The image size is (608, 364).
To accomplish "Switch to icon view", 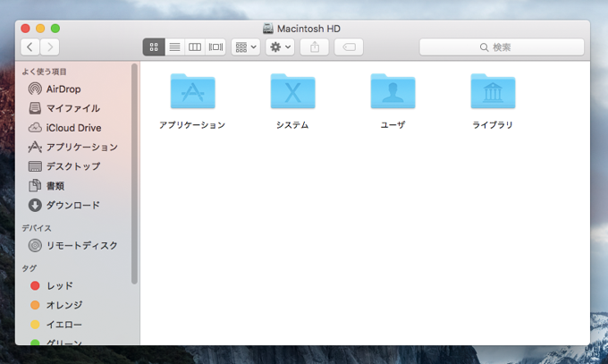I will pos(154,47).
